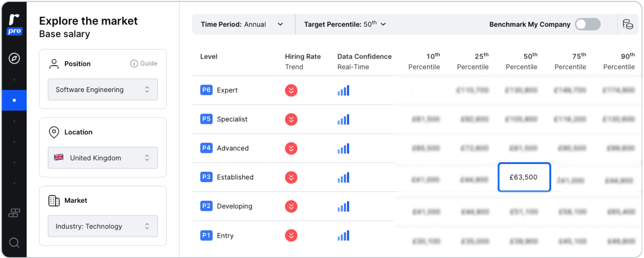Open the compass explore icon in sidebar
The image size is (644, 258).
14,58
